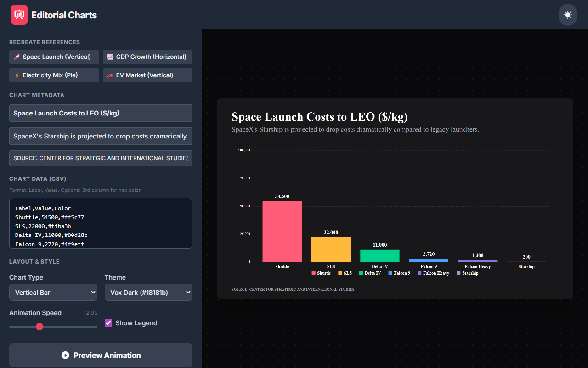Click the Falcon 9 legend color square
This screenshot has width=588, height=368.
click(390, 273)
